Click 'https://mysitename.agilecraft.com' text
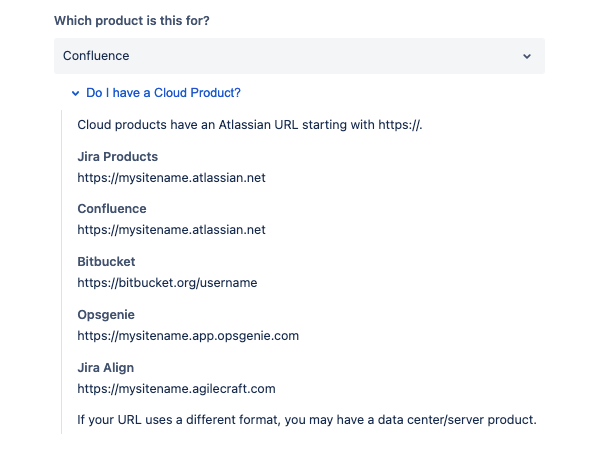Viewport: 616px width, 450px height. [176, 389]
